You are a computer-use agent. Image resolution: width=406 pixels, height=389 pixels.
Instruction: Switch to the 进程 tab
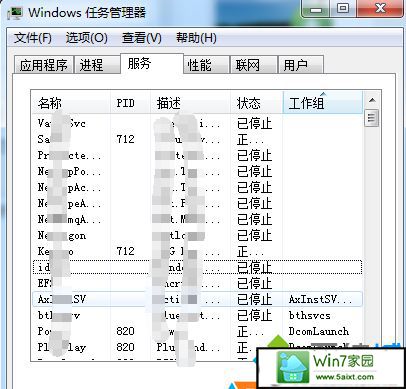tap(97, 65)
